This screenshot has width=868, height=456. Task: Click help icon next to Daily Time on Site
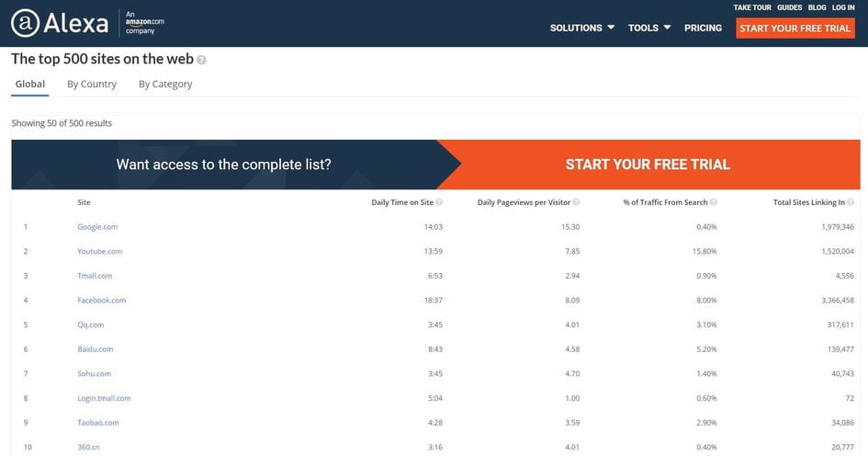439,202
